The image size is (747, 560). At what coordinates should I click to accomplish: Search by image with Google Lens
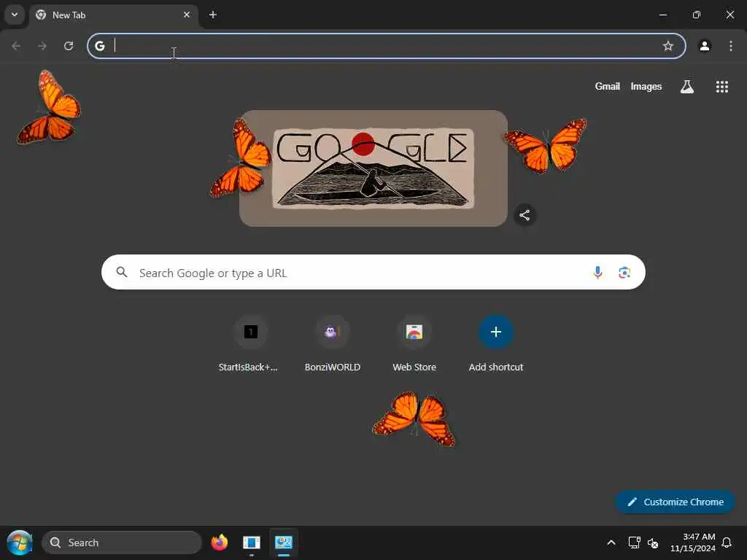624,273
